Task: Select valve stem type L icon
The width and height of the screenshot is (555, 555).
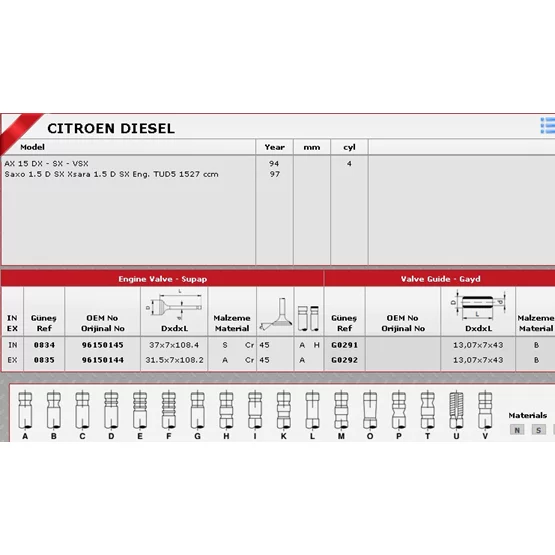Action: (313, 410)
